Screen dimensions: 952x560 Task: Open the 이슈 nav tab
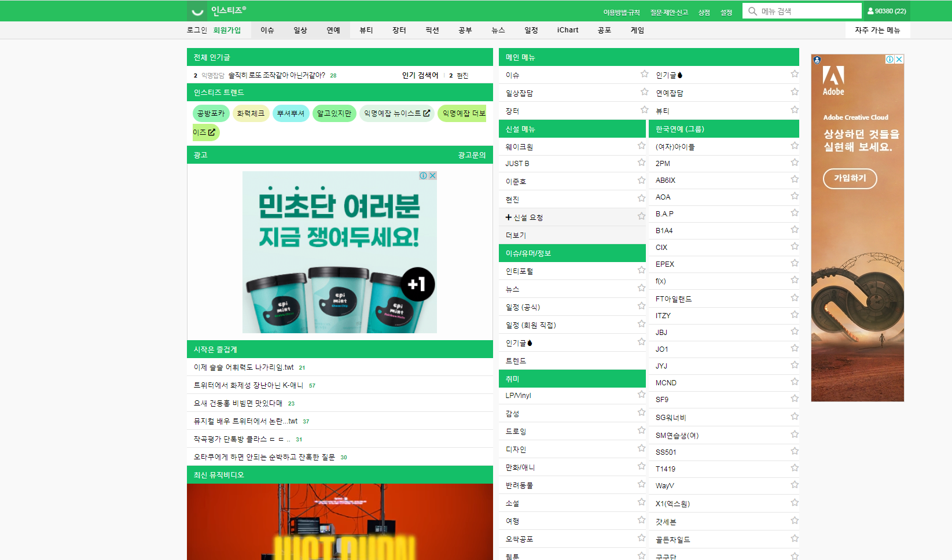tap(267, 30)
